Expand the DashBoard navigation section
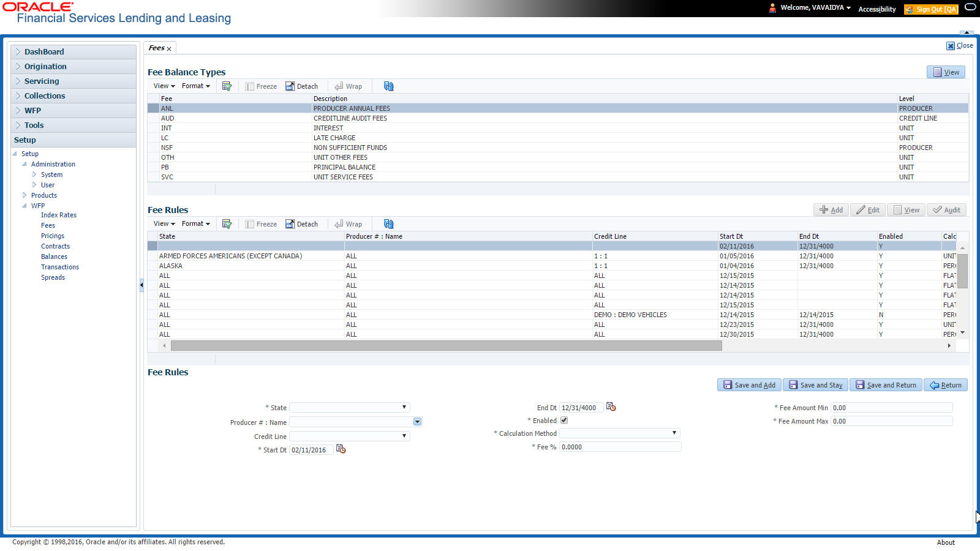 click(73, 52)
